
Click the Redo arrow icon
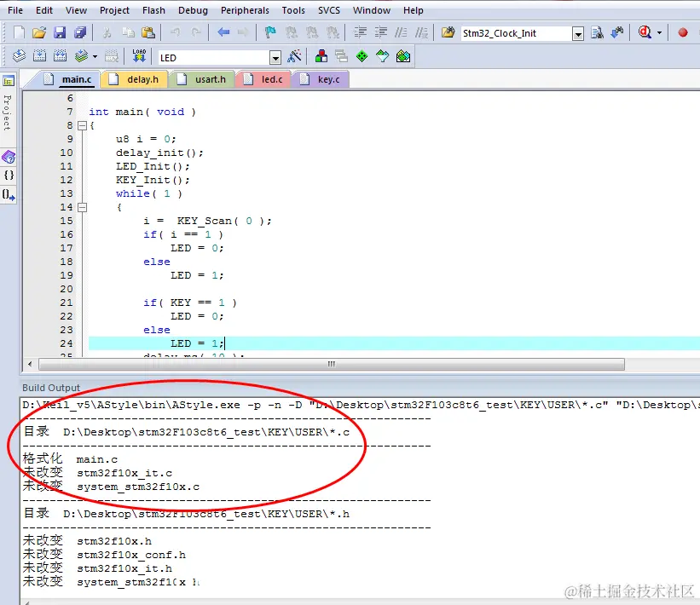tap(196, 32)
